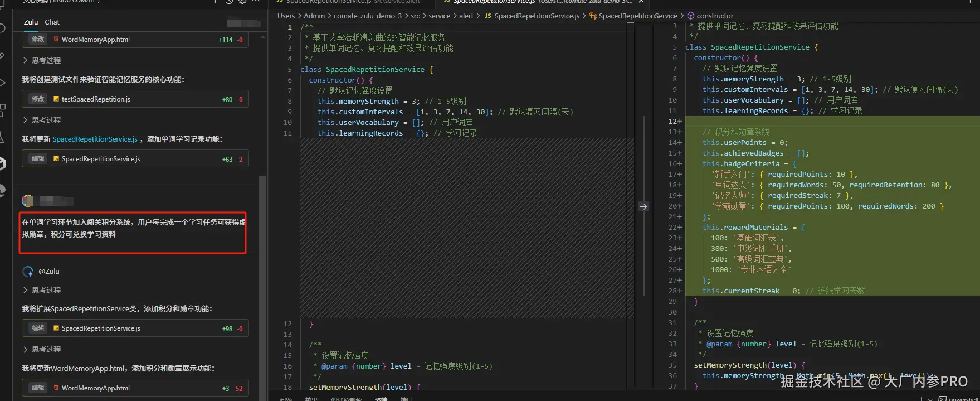Viewport: 980px width, 401px height.
Task: Close the SpacedRepetitionService.js diff tab
Action: [641, 2]
